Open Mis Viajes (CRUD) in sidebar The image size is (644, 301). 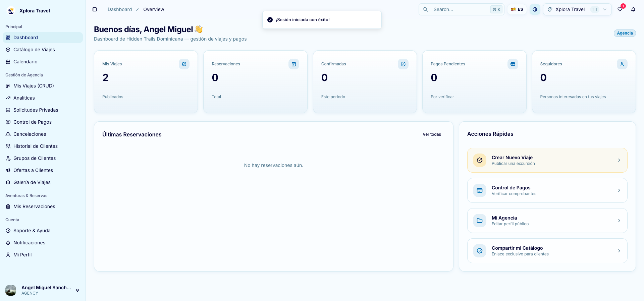[43, 86]
